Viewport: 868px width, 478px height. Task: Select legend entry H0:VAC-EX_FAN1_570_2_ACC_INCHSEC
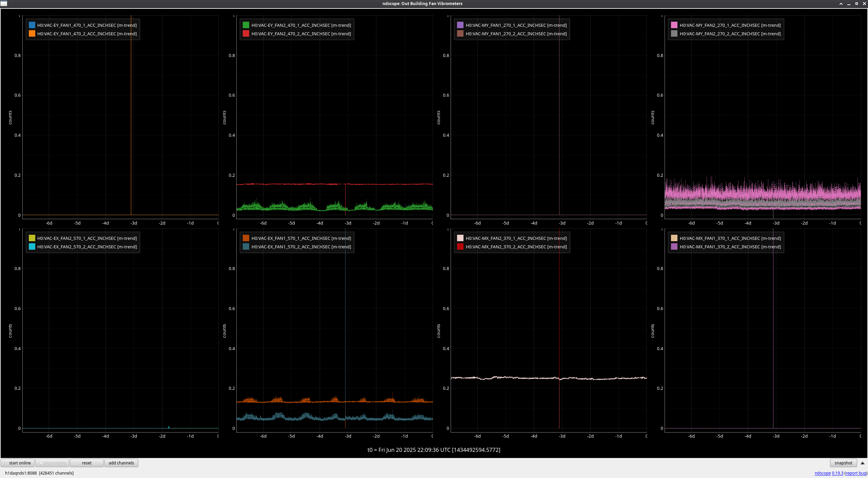[x=301, y=247]
